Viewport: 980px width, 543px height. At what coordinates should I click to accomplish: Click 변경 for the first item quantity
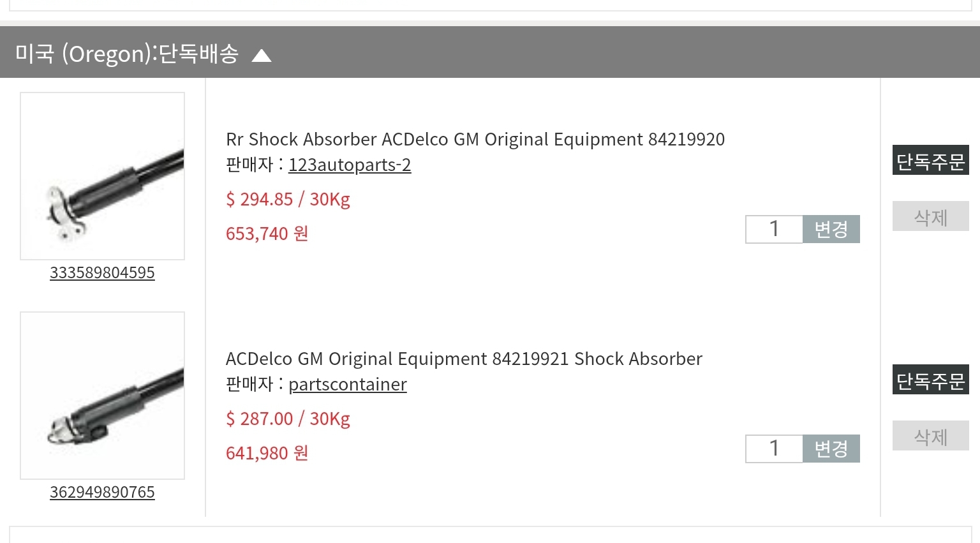click(x=831, y=229)
